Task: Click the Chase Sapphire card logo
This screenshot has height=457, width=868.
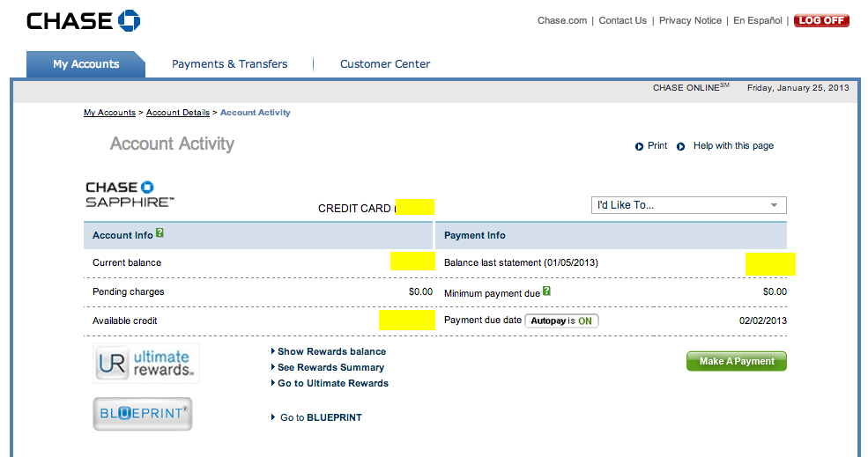Action: pyautogui.click(x=130, y=195)
